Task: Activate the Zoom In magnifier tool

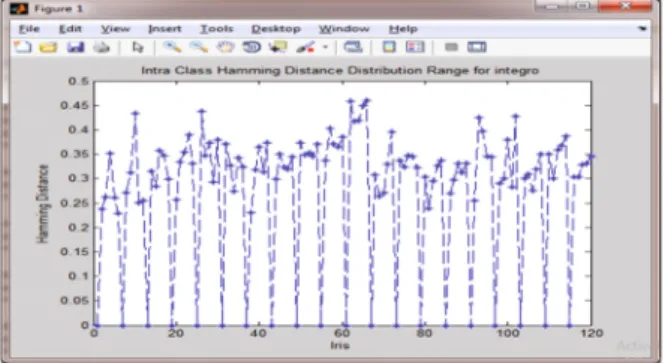Action: [x=172, y=47]
